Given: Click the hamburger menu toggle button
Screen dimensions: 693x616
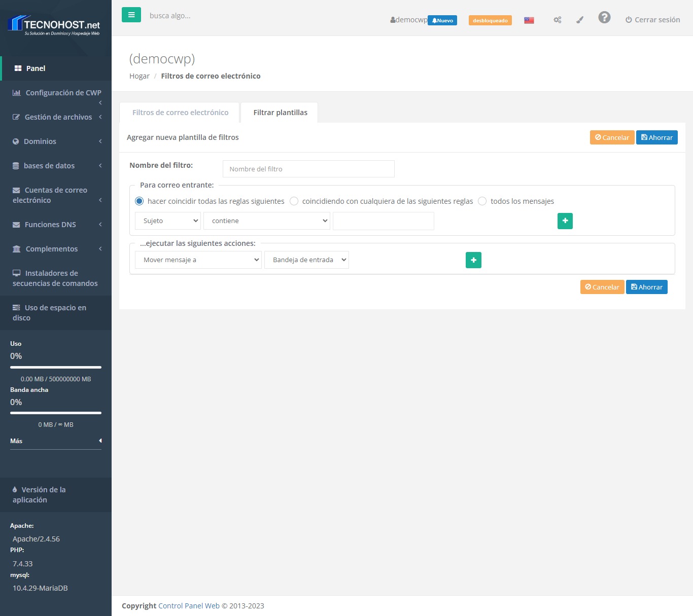Looking at the screenshot, I should tap(131, 15).
